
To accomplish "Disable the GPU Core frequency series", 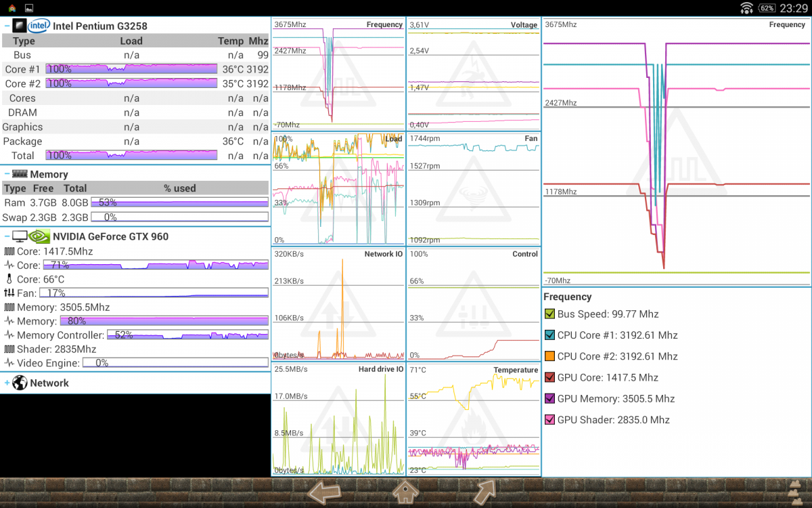I will point(549,377).
